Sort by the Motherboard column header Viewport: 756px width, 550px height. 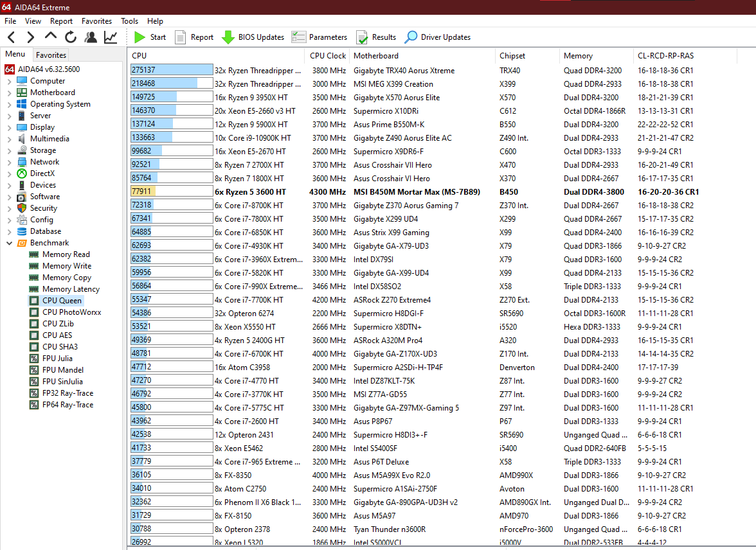(x=422, y=55)
